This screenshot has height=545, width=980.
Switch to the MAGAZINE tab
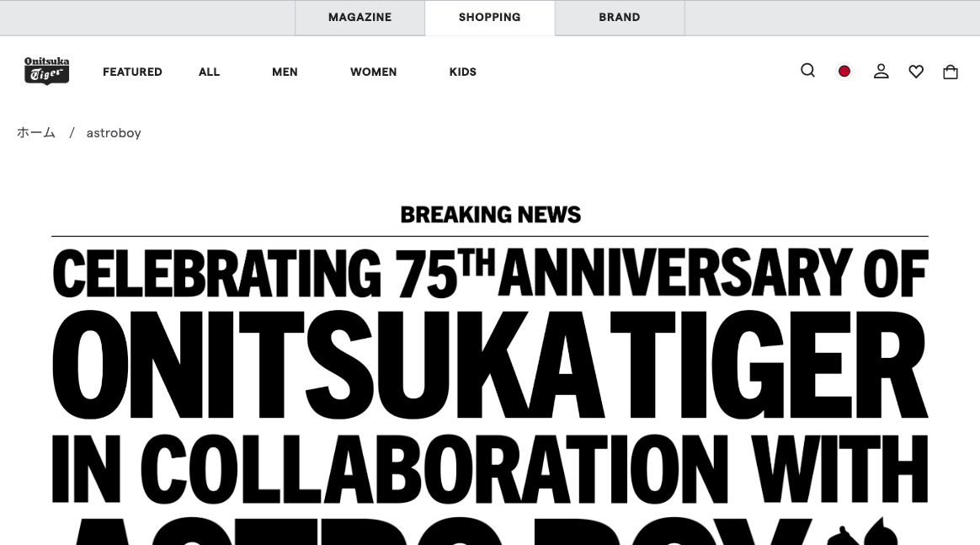pyautogui.click(x=360, y=18)
